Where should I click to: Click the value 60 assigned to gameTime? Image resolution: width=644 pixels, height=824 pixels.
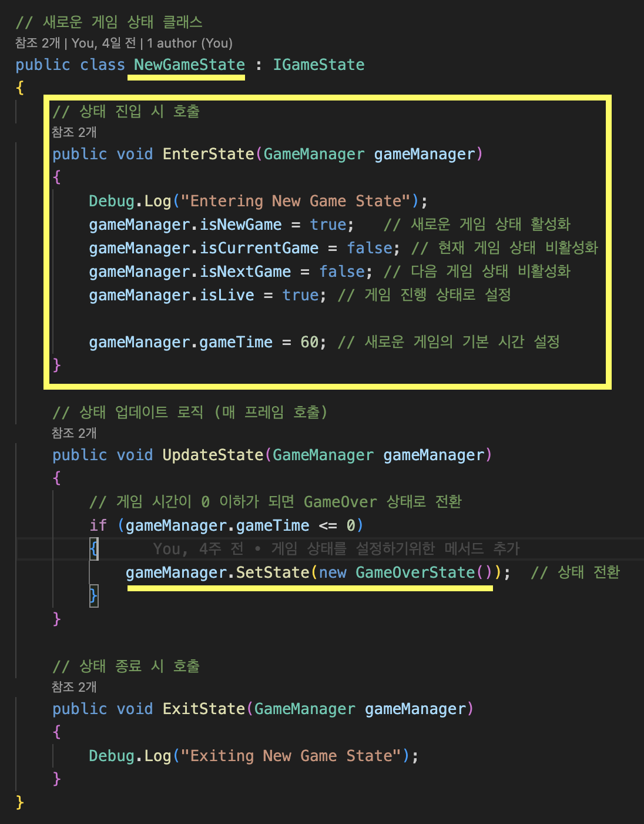(309, 342)
